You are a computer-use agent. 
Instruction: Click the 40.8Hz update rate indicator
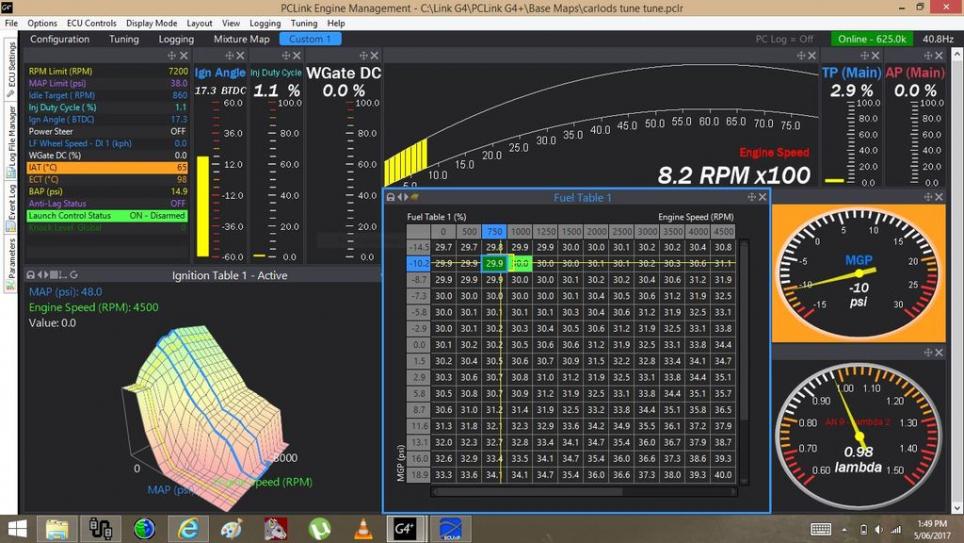coord(938,39)
